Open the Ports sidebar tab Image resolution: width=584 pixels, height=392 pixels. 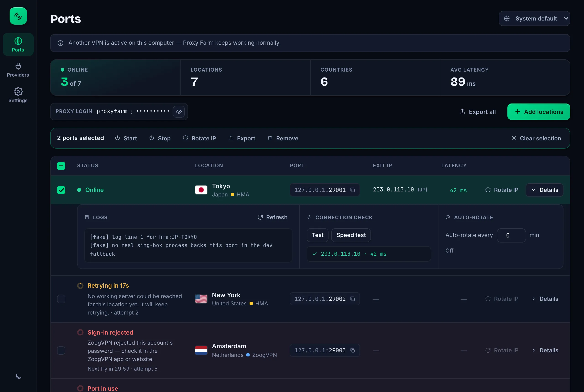pyautogui.click(x=18, y=44)
